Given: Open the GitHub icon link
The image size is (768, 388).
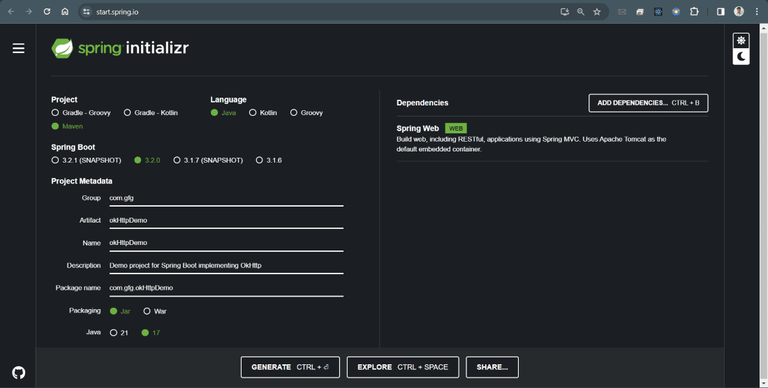Looking at the screenshot, I should [x=19, y=373].
